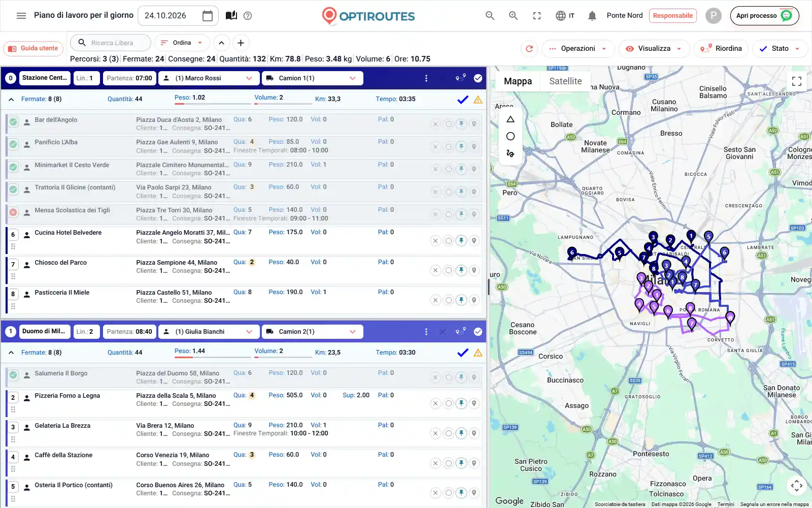
Task: Locate Caffè della Stazione on map
Action: click(474, 463)
